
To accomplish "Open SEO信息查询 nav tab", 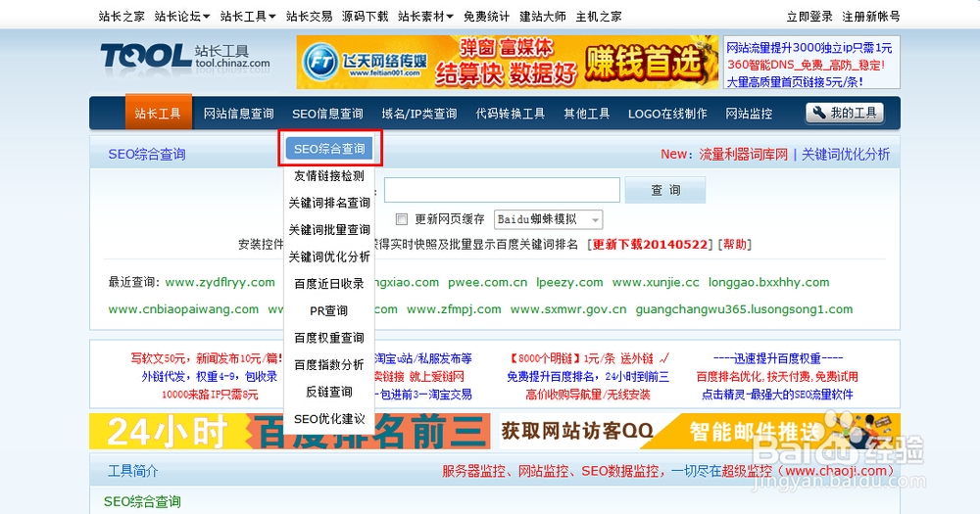I will tap(327, 114).
